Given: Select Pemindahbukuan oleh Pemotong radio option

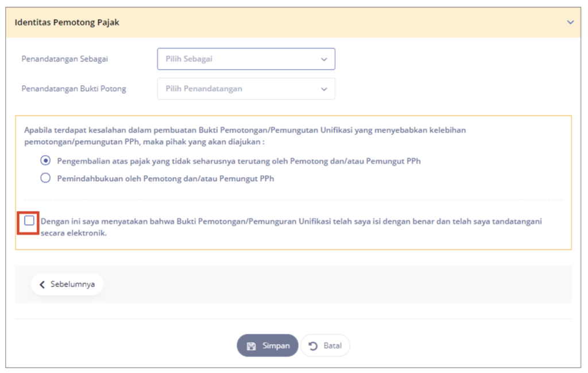Looking at the screenshot, I should [x=46, y=178].
